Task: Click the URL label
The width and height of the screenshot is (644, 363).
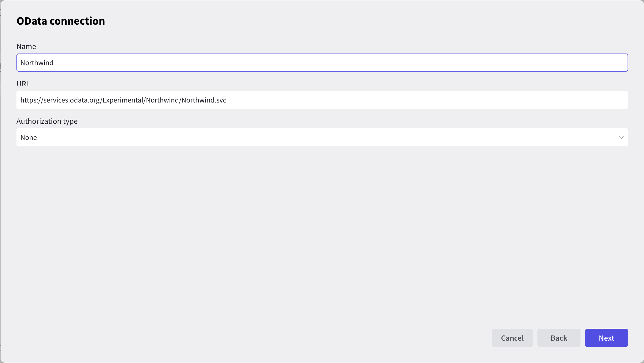Action: (23, 84)
